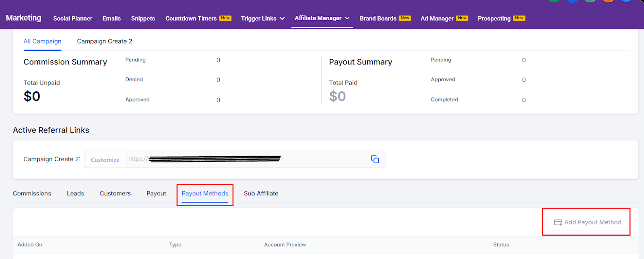644x259 pixels.
Task: Open the Customers tab
Action: tap(115, 193)
